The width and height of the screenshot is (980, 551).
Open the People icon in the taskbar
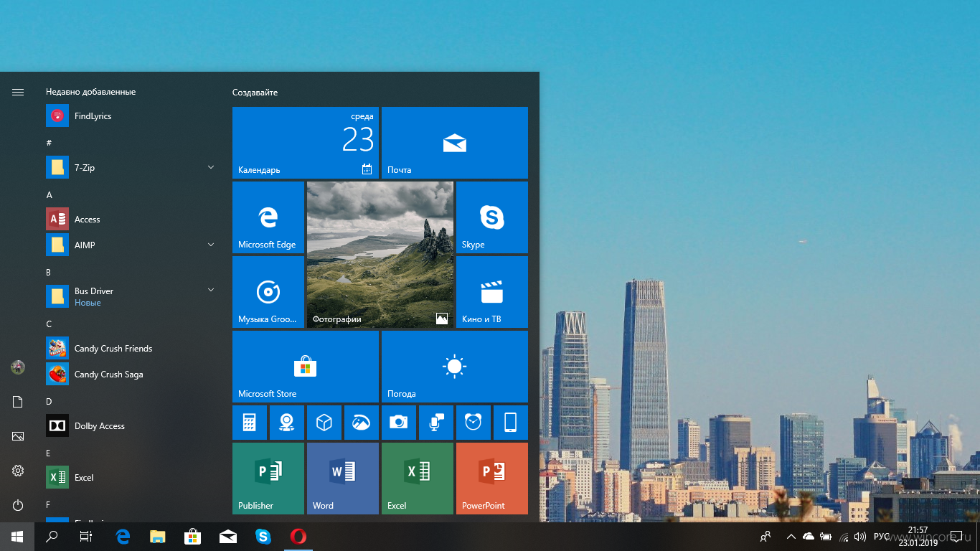click(x=765, y=537)
